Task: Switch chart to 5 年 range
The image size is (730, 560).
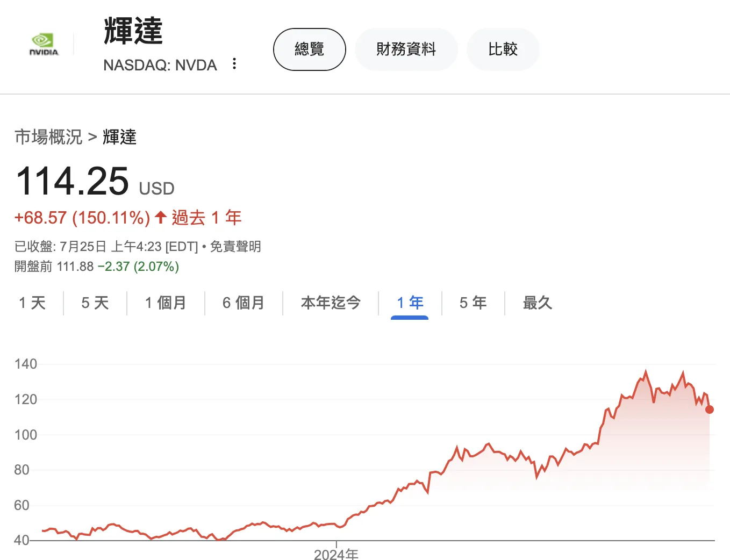Action: 473,303
